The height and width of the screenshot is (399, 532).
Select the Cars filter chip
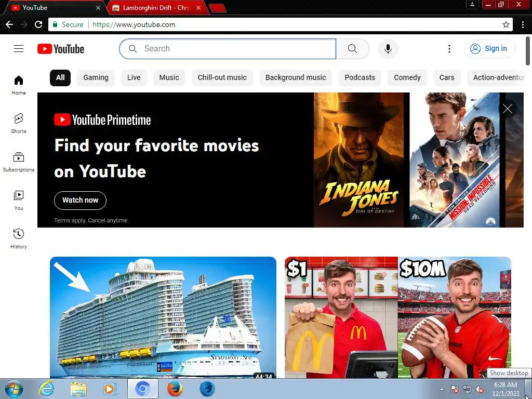[x=446, y=78]
